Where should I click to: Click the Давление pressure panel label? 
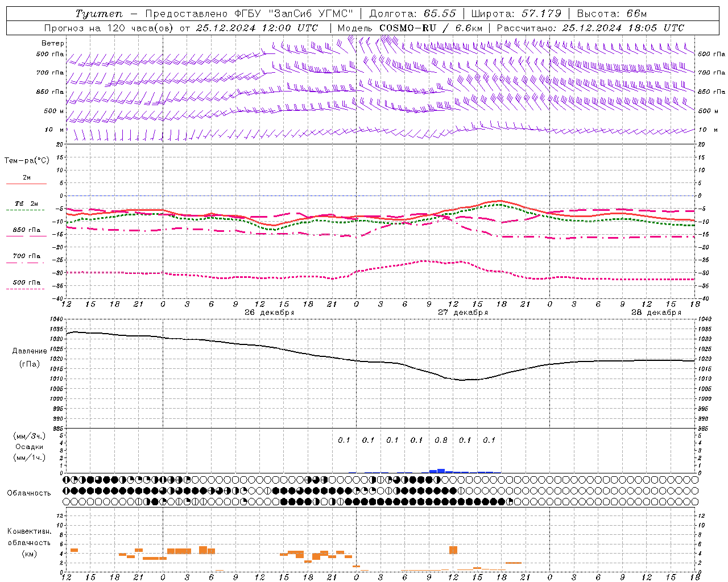click(30, 351)
